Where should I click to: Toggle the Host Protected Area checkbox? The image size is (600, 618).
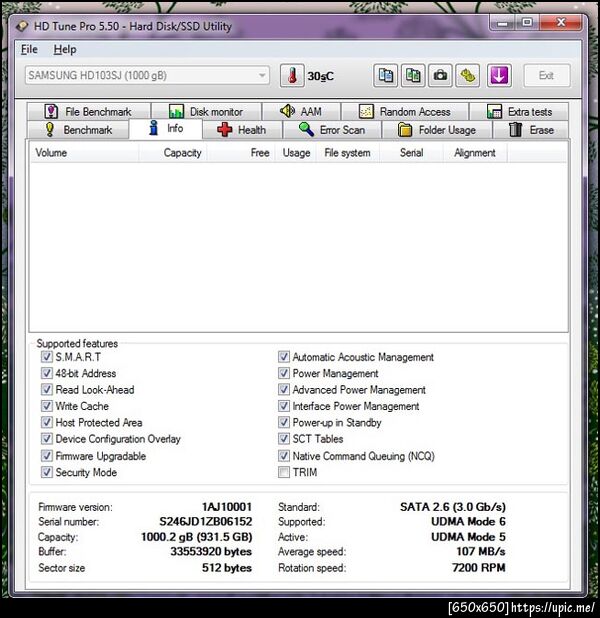pos(47,422)
